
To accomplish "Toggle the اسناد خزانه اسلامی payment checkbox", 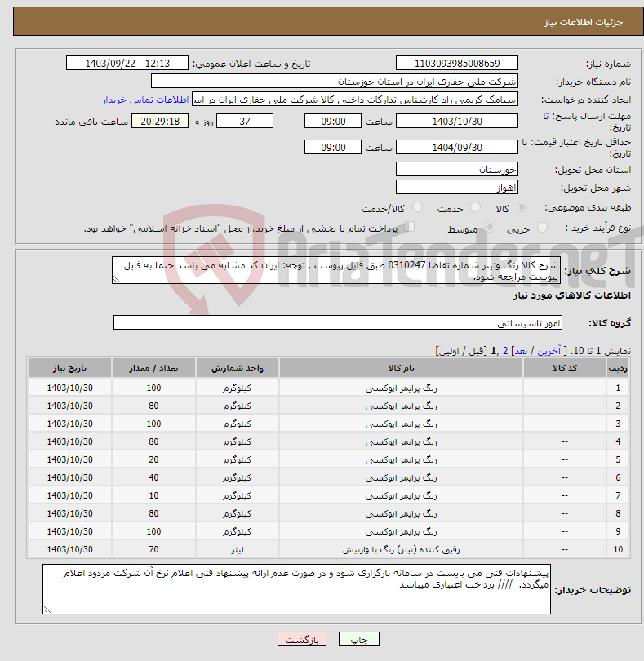I will [409, 227].
